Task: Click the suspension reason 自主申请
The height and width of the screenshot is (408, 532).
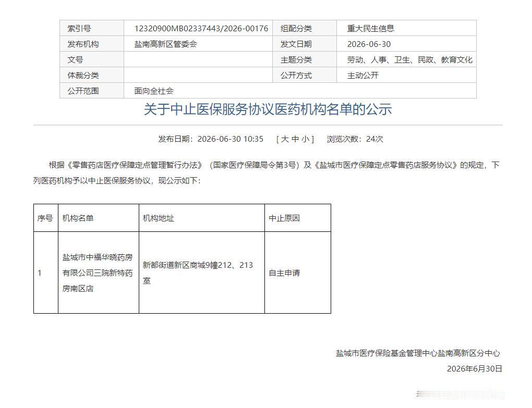Action: [x=284, y=273]
